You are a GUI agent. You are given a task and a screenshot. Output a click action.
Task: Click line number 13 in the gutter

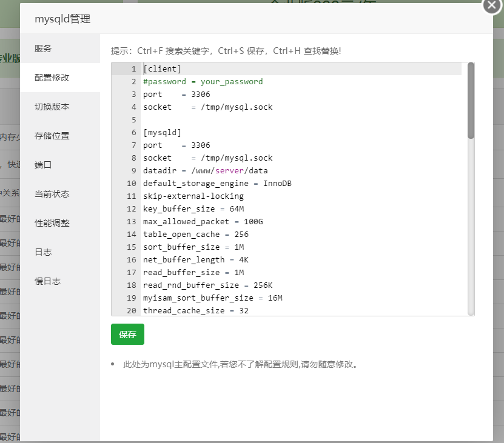point(132,222)
